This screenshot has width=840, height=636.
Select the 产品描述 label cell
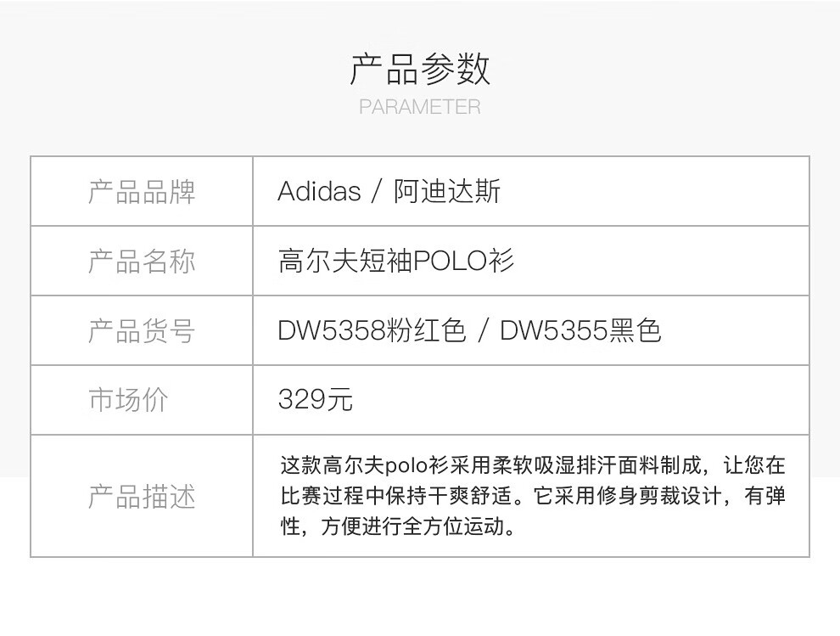142,496
